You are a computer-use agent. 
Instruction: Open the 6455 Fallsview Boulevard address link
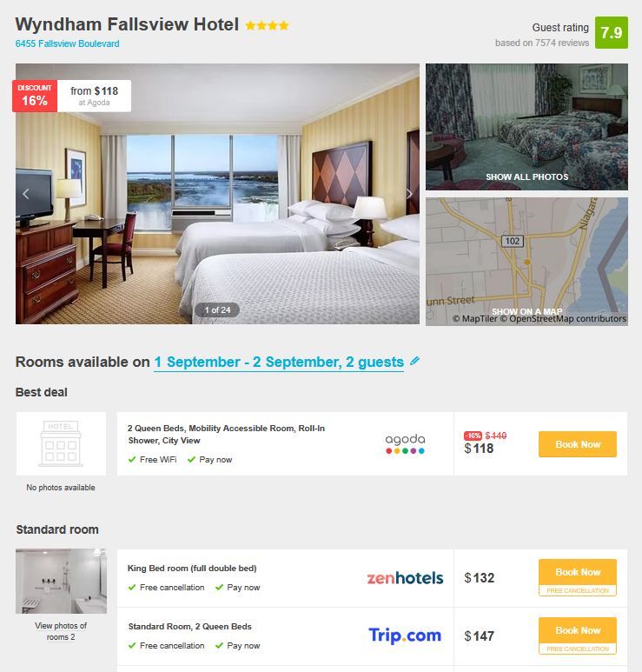(67, 43)
